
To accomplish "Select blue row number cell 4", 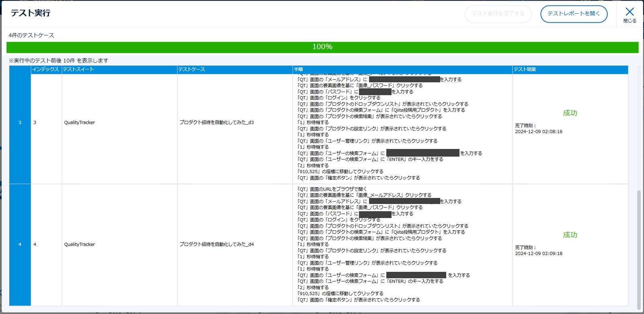I will tap(20, 245).
